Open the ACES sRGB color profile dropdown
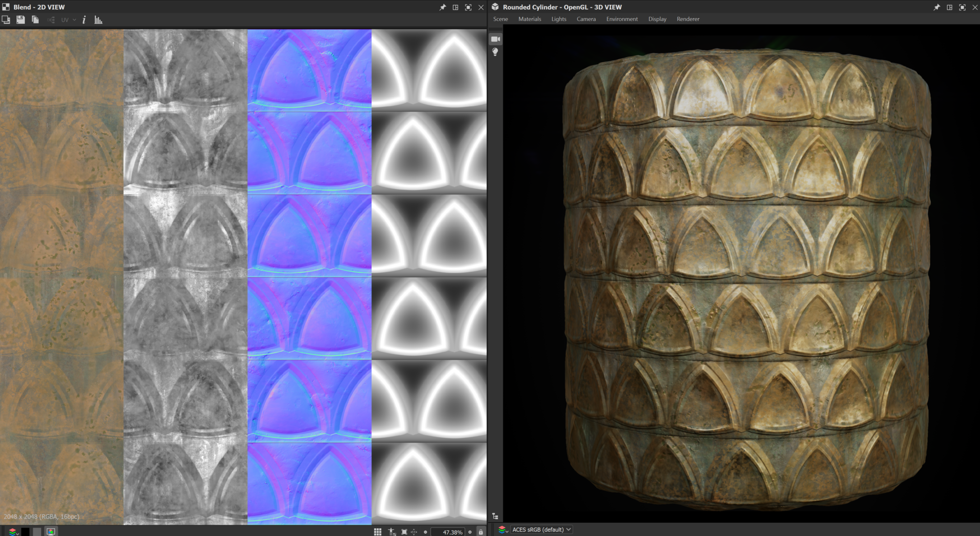Viewport: 980px width, 536px height. [x=541, y=530]
